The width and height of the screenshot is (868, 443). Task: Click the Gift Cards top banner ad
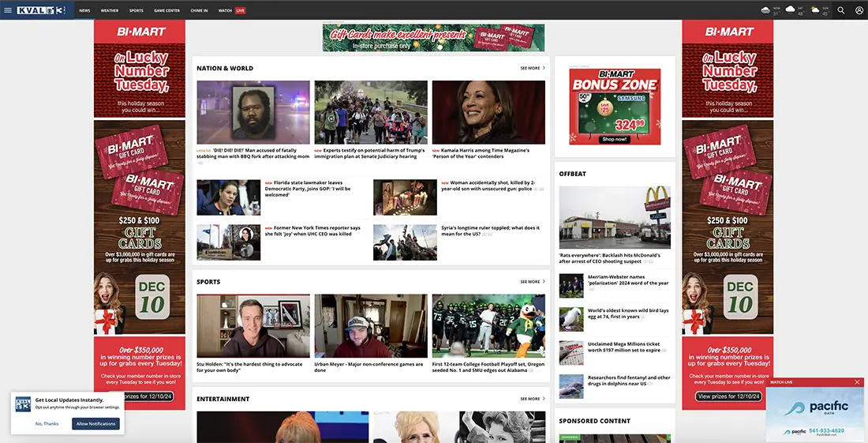[433, 38]
